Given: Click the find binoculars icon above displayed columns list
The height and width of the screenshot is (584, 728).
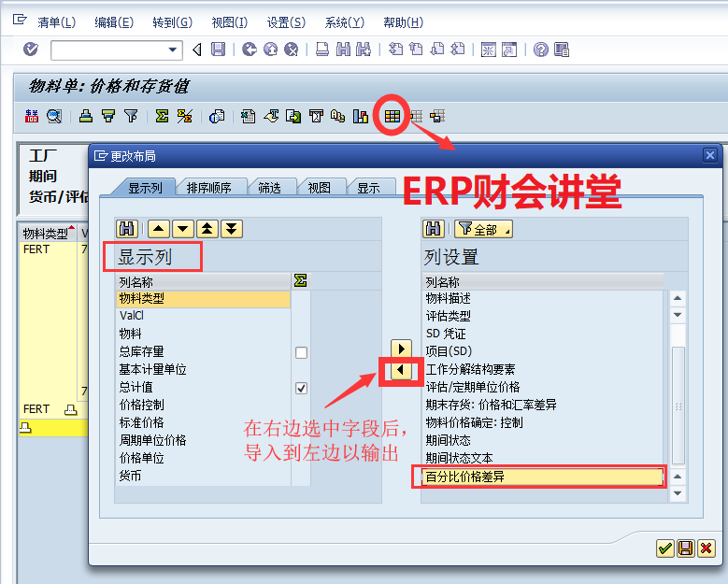Looking at the screenshot, I should 127,229.
